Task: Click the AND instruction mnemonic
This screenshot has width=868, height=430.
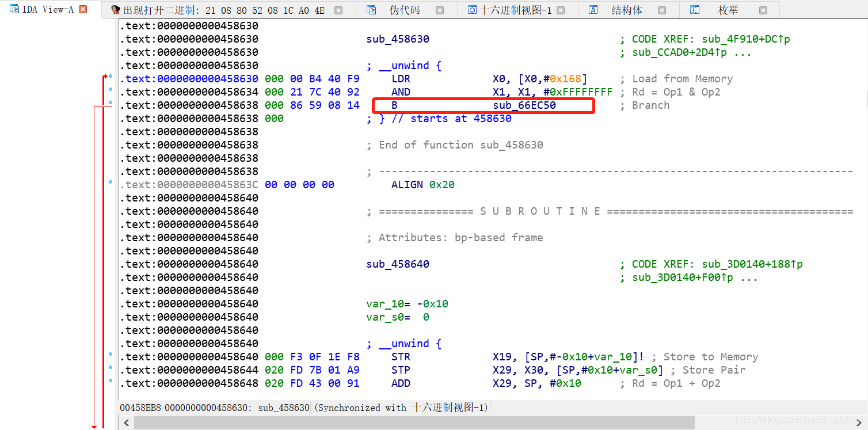Action: point(401,92)
